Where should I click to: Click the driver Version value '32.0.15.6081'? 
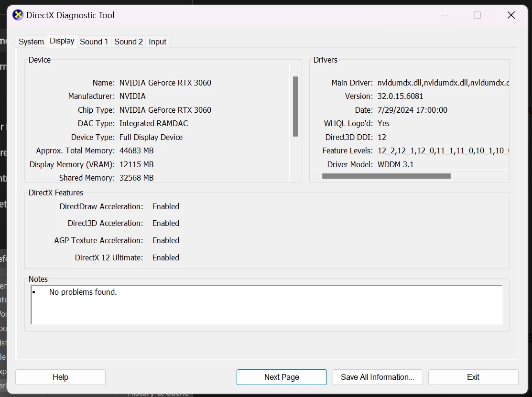[x=401, y=97]
